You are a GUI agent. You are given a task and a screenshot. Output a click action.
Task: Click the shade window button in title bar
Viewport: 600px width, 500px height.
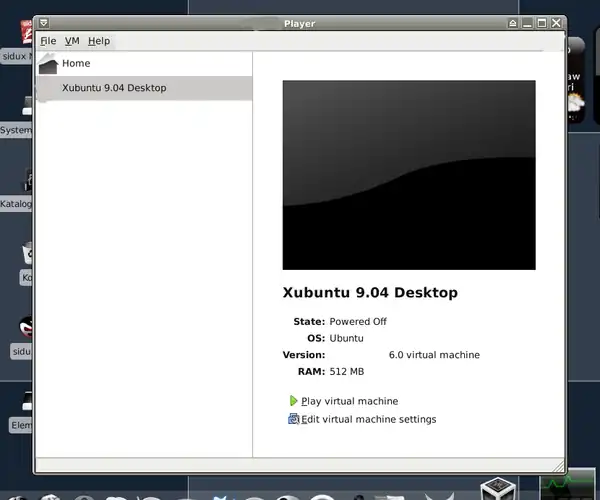click(513, 22)
